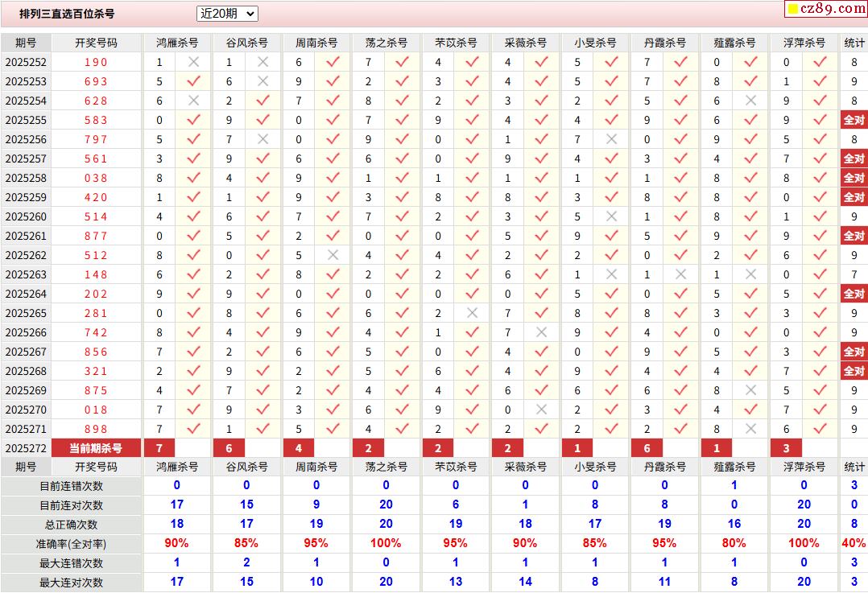This screenshot has width=868, height=593.
Task: Click the gray X for 谷风杀号 in row 2025252
Action: 263,62
